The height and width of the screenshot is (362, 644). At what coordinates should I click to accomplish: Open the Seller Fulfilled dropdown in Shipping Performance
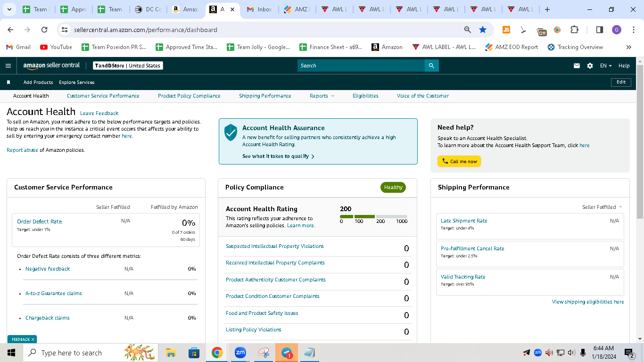click(602, 207)
